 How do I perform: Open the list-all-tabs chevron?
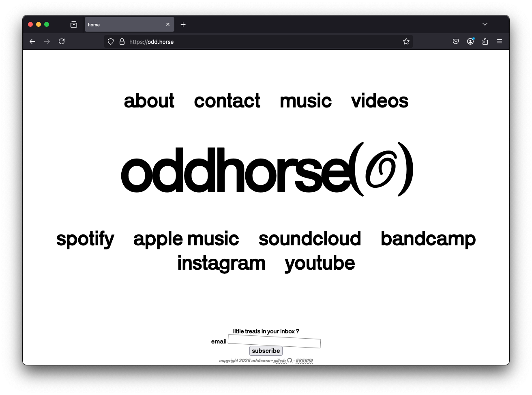485,24
